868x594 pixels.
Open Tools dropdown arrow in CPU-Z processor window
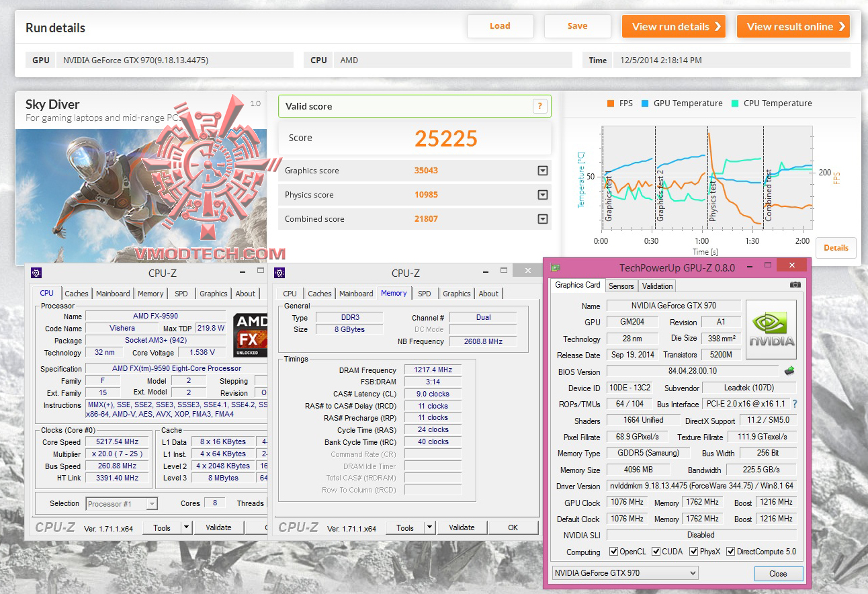click(x=187, y=527)
